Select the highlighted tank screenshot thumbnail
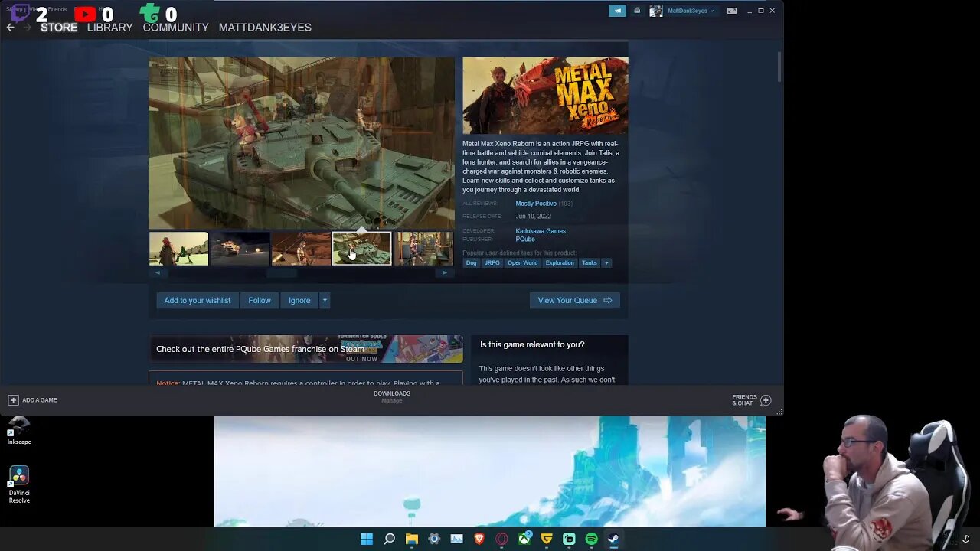This screenshot has width=980, height=551. [362, 249]
